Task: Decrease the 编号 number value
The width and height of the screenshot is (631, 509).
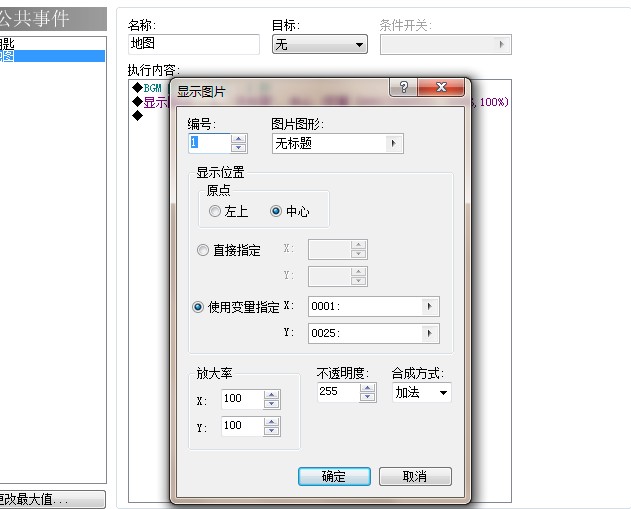Action: 239,148
